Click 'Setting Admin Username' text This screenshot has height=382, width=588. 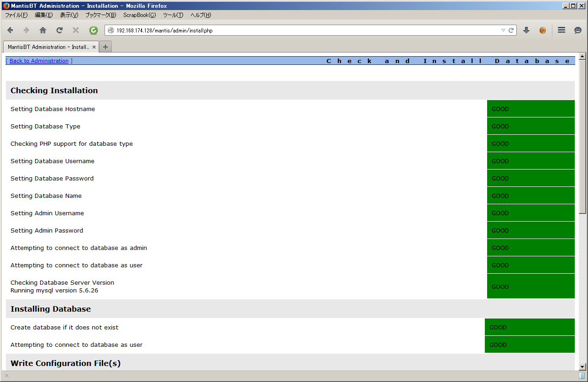point(47,213)
